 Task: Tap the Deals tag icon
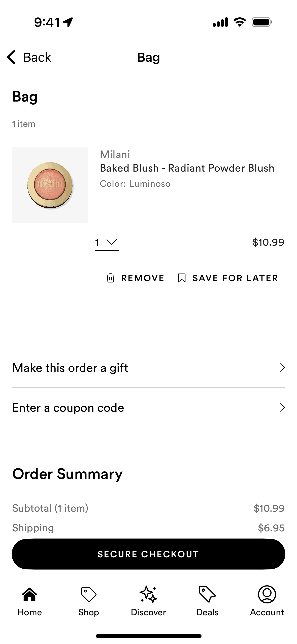(207, 594)
